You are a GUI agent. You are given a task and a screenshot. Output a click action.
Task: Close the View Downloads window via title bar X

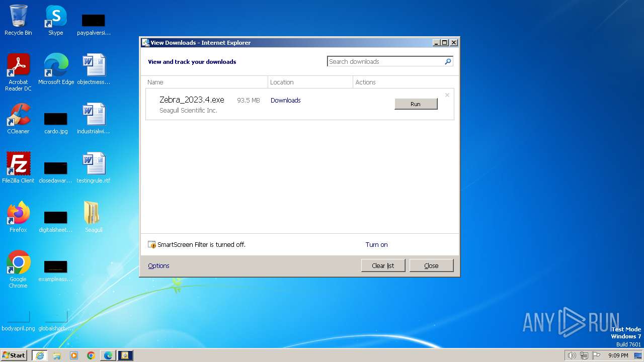click(x=453, y=43)
